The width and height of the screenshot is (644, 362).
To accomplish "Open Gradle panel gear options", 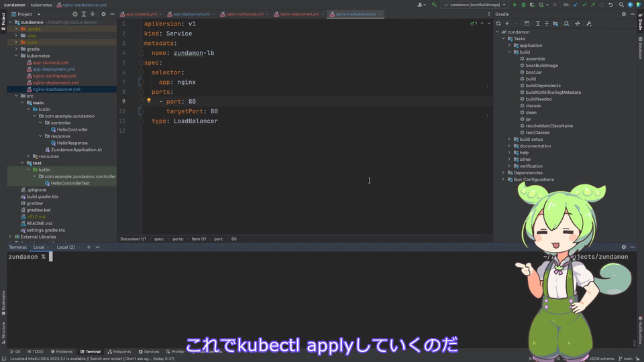I will pyautogui.click(x=624, y=14).
